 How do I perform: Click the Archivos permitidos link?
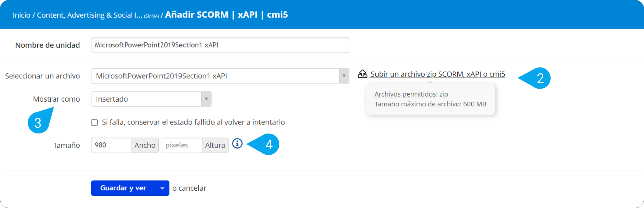(405, 94)
